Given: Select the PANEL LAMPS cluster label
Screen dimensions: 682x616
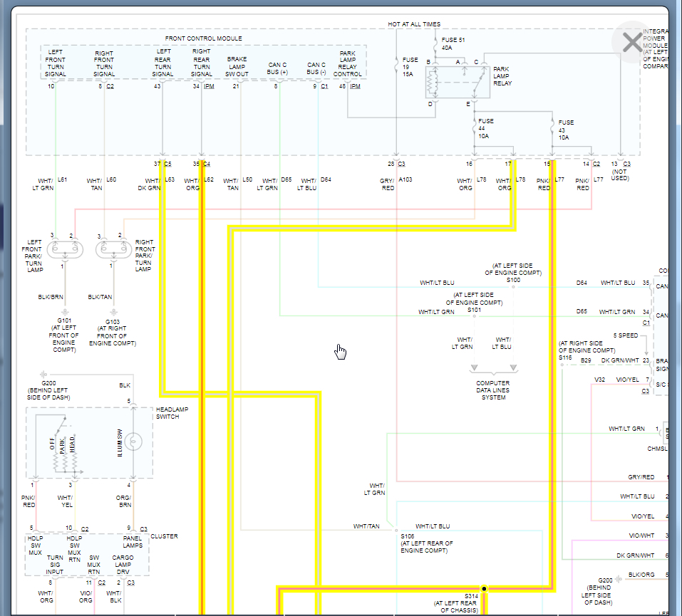Looking at the screenshot, I should click(x=133, y=542).
